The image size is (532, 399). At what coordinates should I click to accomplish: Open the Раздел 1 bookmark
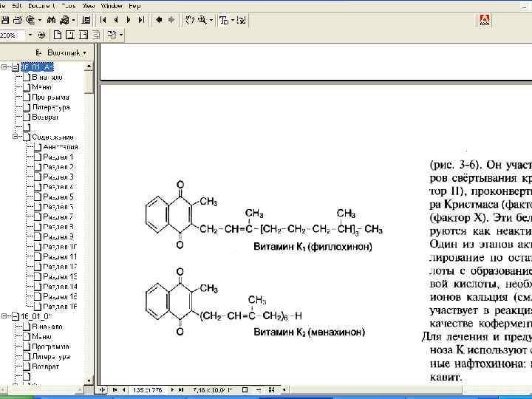click(58, 157)
